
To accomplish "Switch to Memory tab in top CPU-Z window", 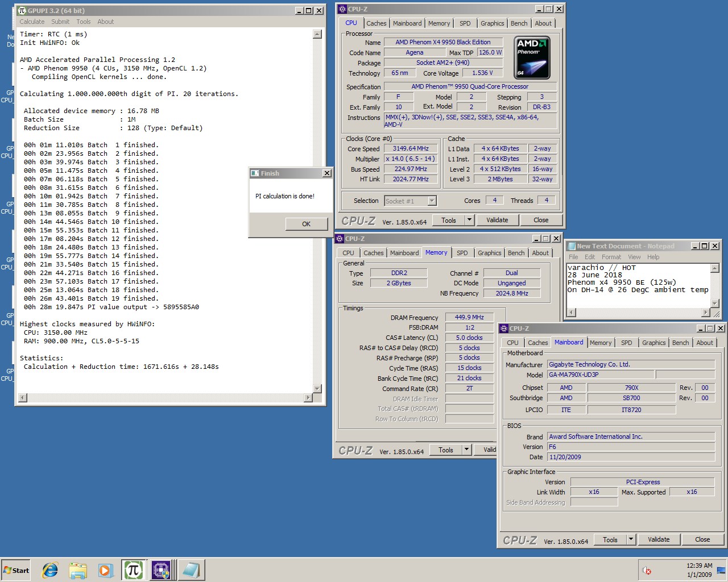I will pyautogui.click(x=439, y=23).
